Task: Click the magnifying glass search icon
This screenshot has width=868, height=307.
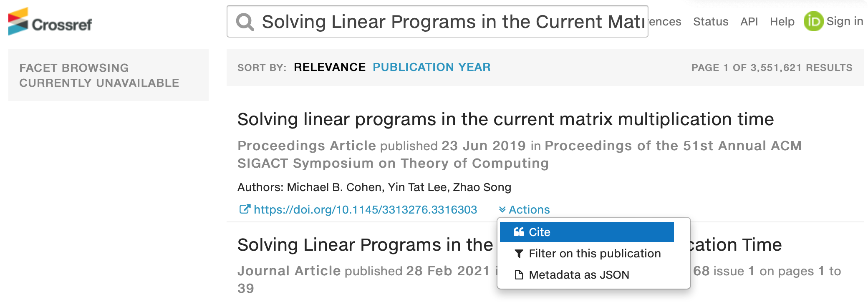Action: 245,22
